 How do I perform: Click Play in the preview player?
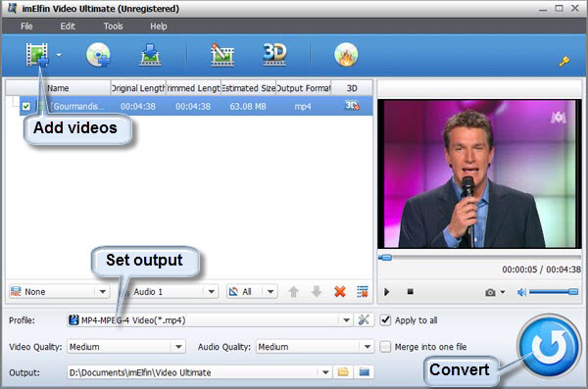click(x=387, y=291)
